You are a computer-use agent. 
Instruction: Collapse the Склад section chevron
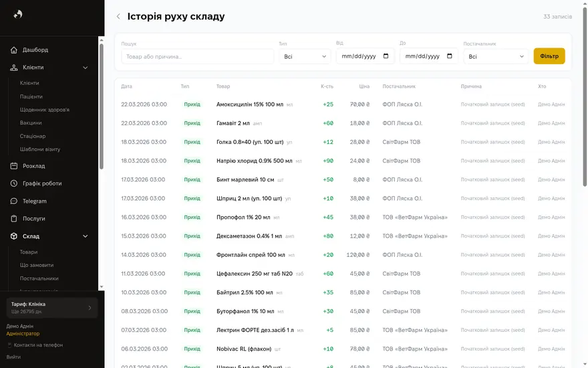85,236
